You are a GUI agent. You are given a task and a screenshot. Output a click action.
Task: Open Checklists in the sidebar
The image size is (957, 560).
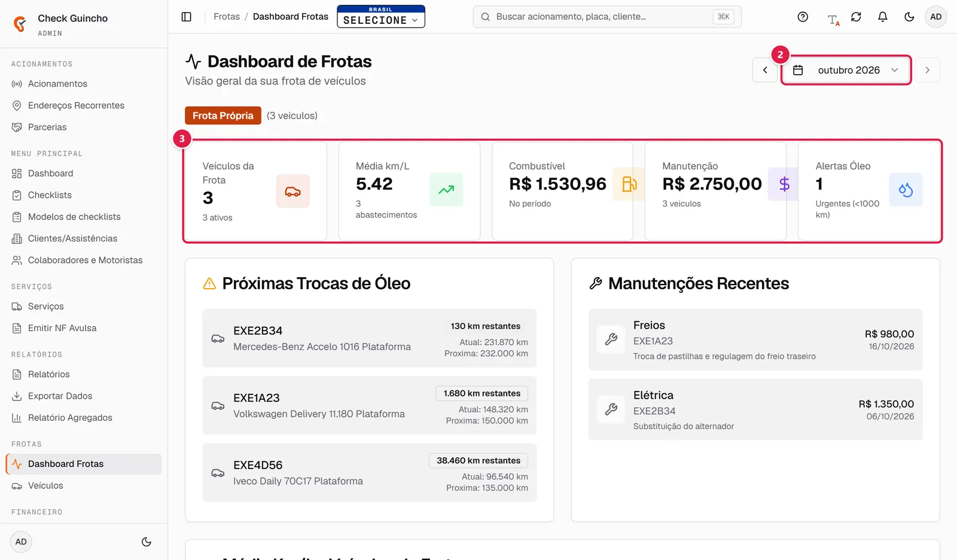pyautogui.click(x=84, y=195)
